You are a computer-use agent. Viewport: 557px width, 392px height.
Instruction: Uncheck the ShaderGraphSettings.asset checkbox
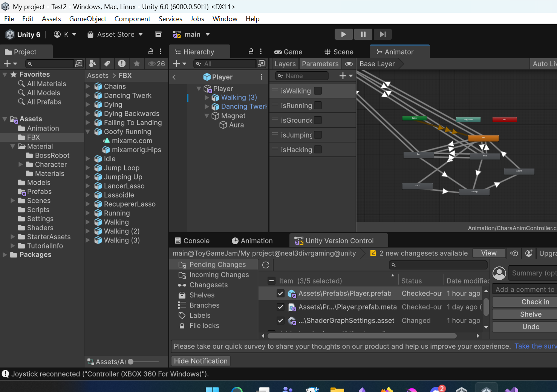click(280, 320)
